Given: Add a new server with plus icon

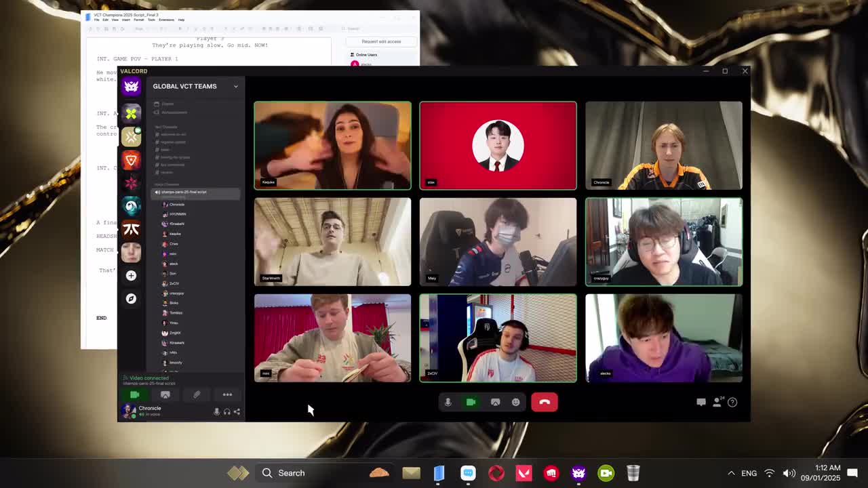Looking at the screenshot, I should (x=131, y=275).
